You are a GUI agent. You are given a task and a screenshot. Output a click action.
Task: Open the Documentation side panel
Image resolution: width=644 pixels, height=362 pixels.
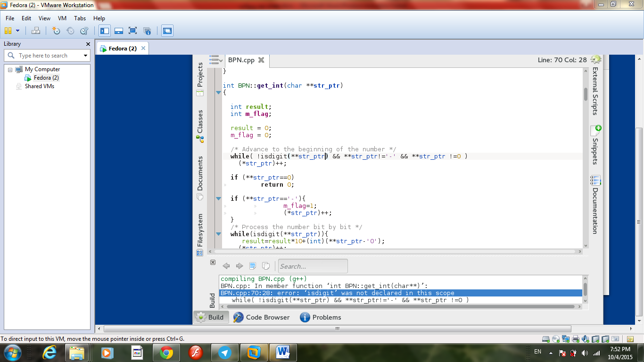coord(595,205)
